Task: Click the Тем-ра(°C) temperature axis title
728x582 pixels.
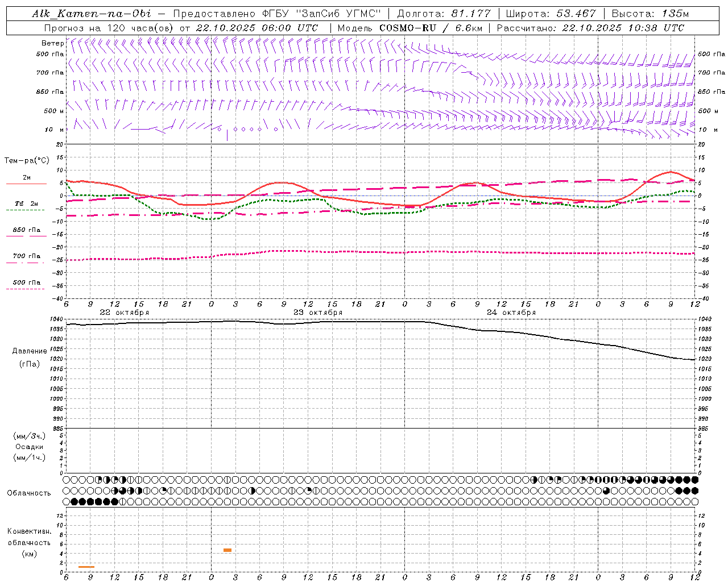Action: pyautogui.click(x=27, y=161)
